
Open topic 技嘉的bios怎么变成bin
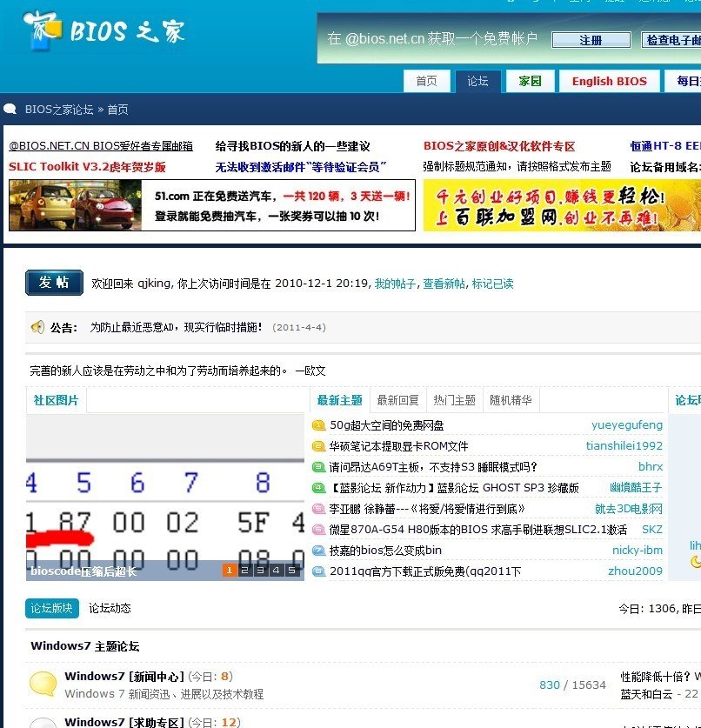385,551
